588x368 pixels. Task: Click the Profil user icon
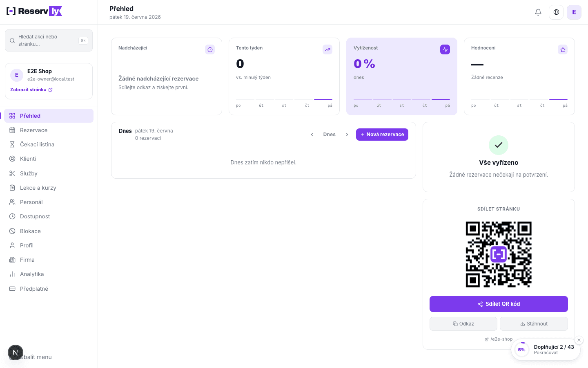coord(12,245)
